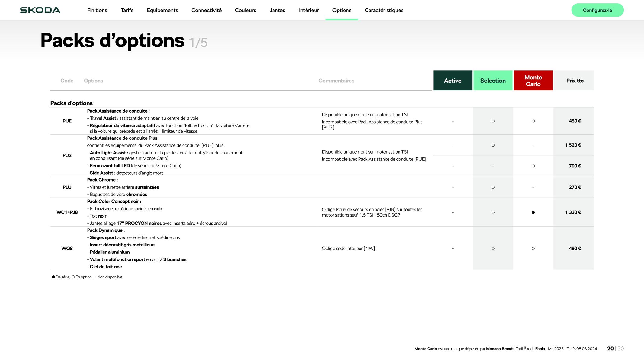The image size is (644, 362).
Task: Click the page number 20
Action: (x=610, y=348)
